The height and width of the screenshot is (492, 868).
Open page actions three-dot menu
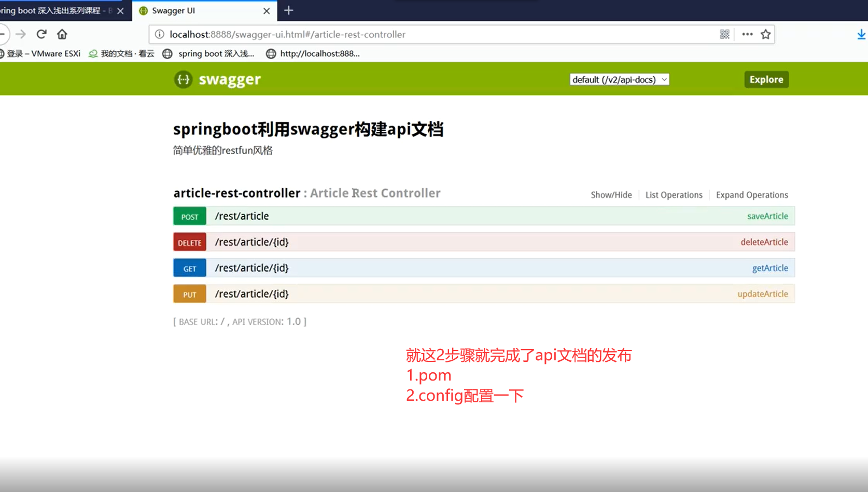click(x=747, y=34)
